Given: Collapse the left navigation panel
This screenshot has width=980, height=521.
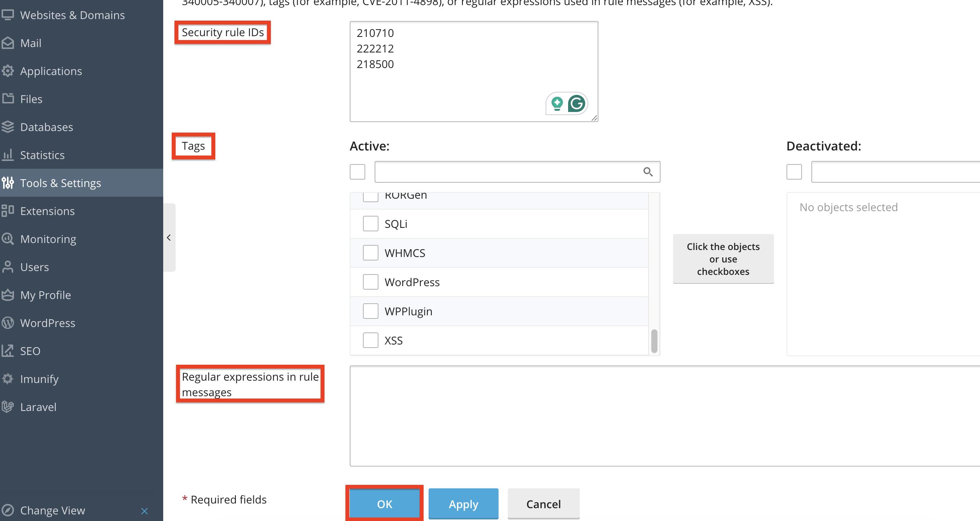Looking at the screenshot, I should (x=169, y=238).
